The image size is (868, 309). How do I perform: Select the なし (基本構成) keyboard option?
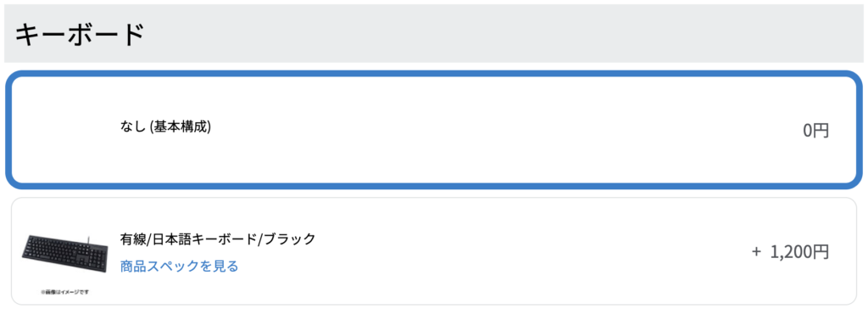click(x=434, y=130)
